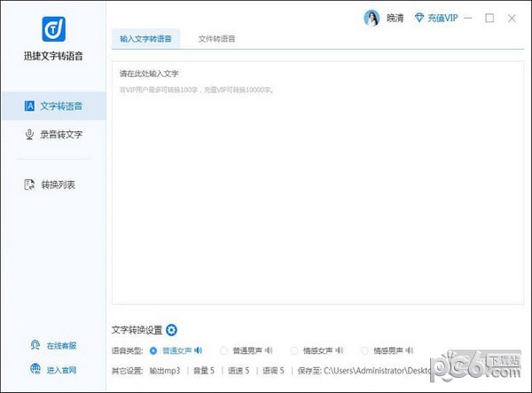Click the 保存至 save path
Viewport: 532px width, 393px height.
(x=364, y=371)
